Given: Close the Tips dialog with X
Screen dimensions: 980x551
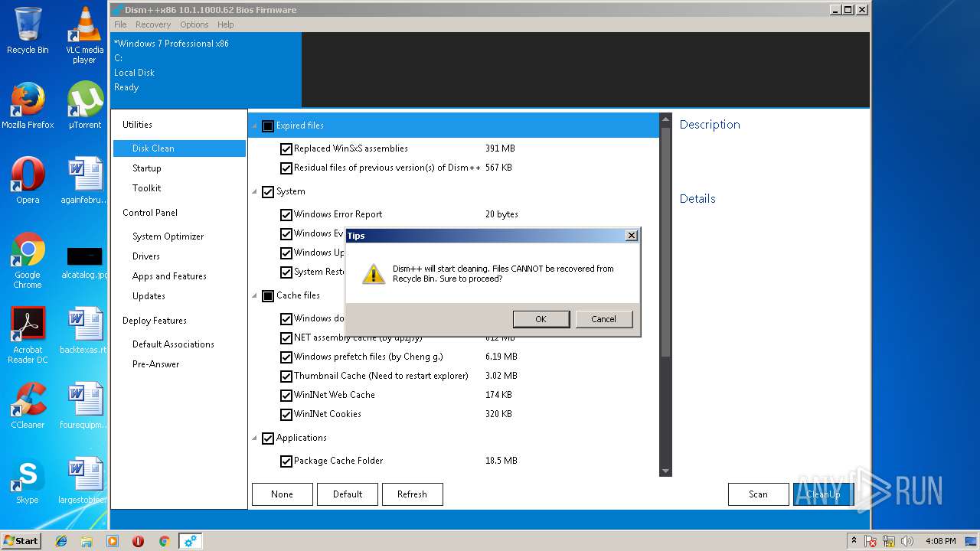Looking at the screenshot, I should [x=632, y=236].
